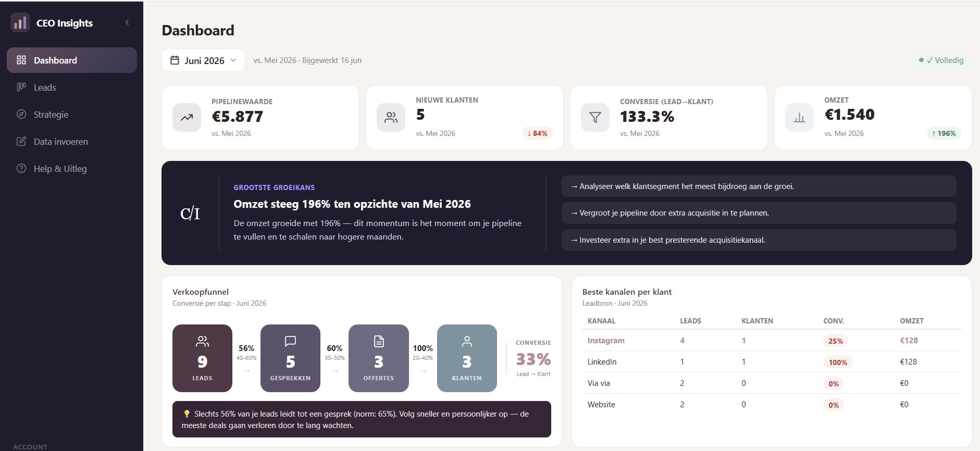Collapse the sidebar with the chevron arrow

[127, 22]
